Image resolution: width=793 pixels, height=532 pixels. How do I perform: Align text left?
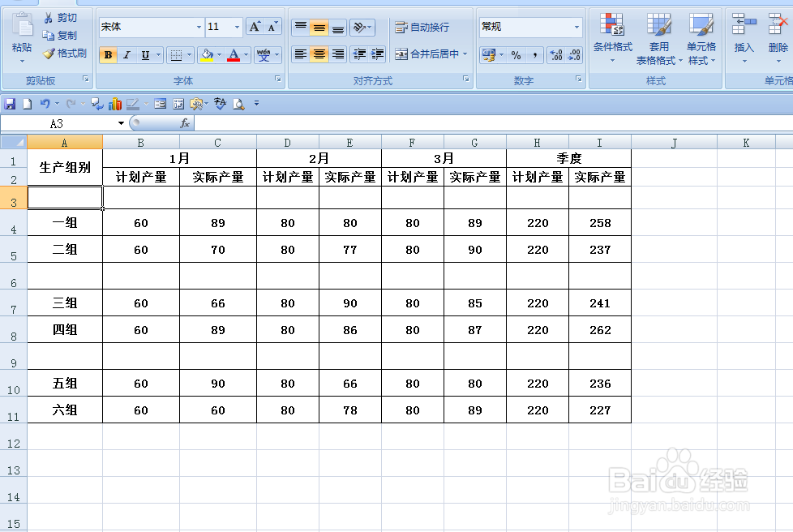301,54
